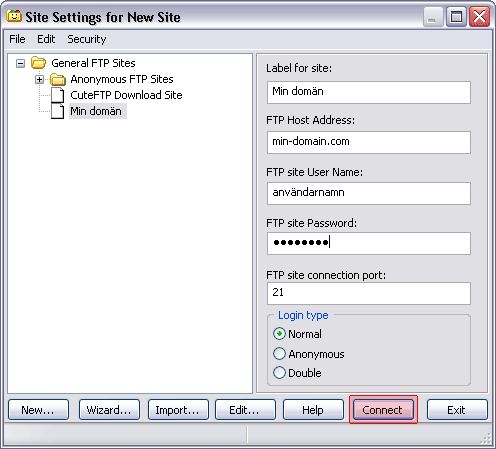Click the Anonymous FTP Sites folder icon
This screenshot has height=449, width=496.
click(58, 79)
